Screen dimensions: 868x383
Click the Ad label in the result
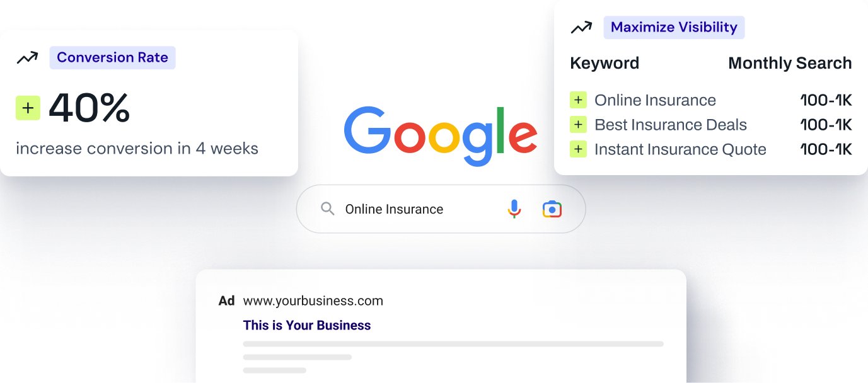[226, 301]
